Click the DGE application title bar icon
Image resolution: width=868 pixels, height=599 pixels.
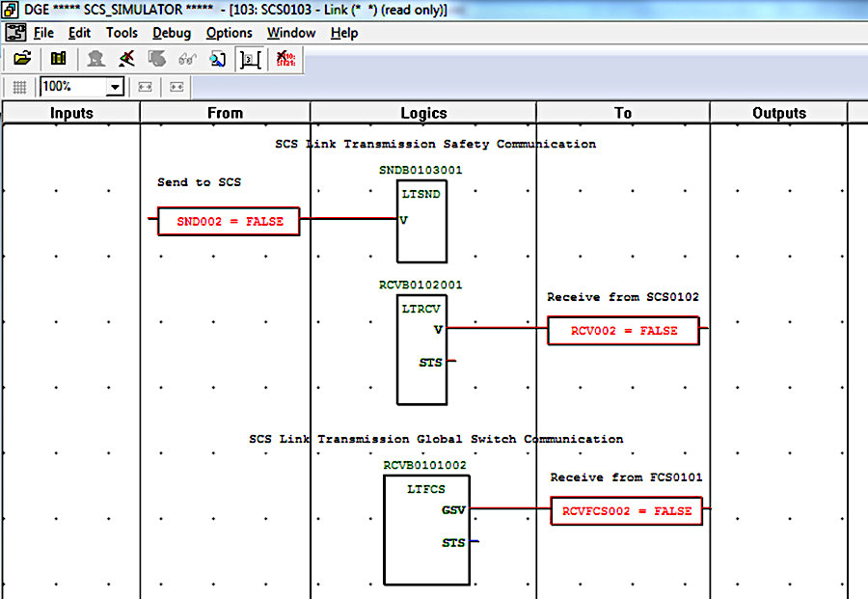tap(11, 10)
